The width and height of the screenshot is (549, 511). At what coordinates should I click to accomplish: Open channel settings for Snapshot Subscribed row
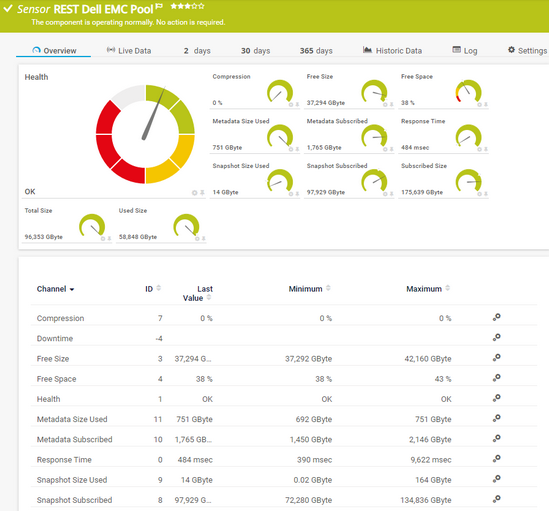[496, 499]
